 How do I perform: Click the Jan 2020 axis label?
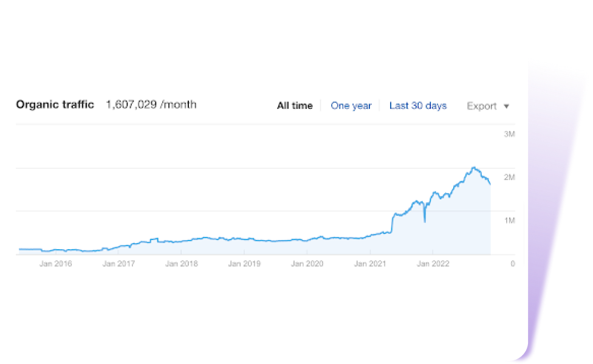(x=307, y=264)
